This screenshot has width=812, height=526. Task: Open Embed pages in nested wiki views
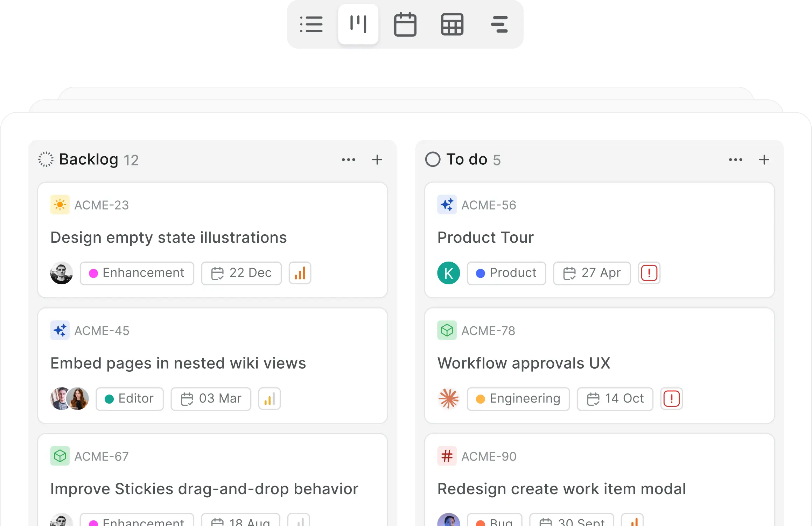[x=178, y=363]
